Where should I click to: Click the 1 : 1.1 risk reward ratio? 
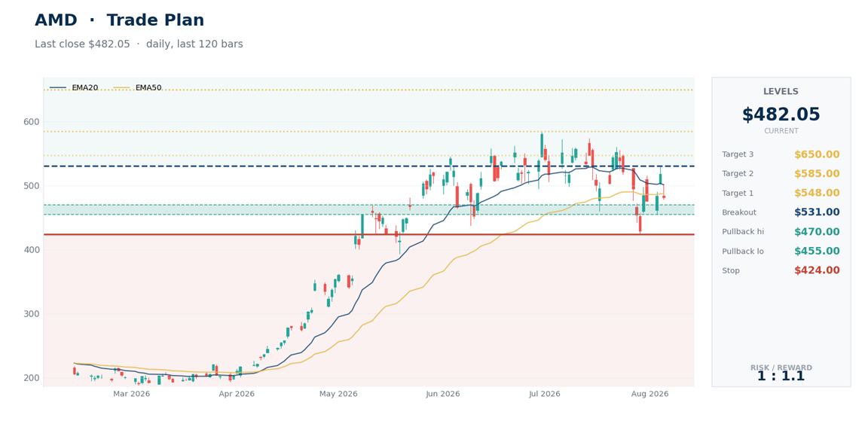[781, 377]
